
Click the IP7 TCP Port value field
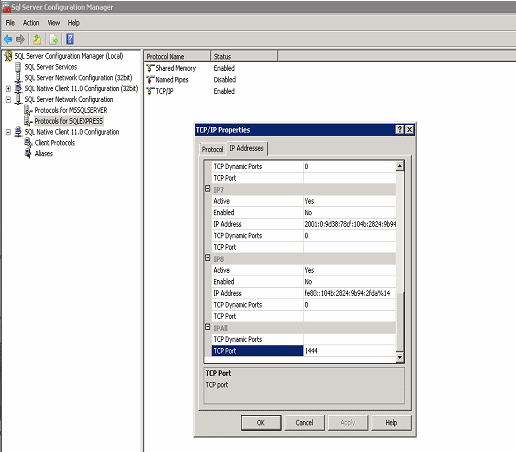(x=349, y=247)
